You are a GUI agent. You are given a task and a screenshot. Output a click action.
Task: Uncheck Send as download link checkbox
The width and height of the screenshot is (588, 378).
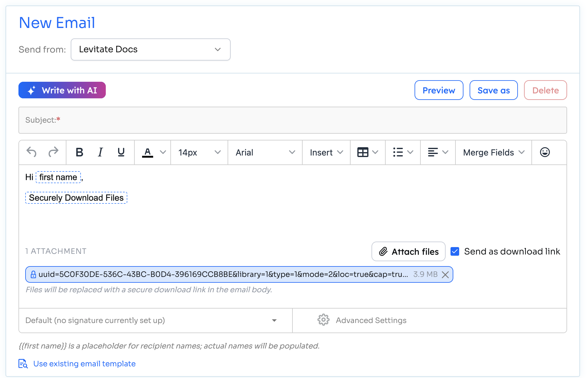pos(455,251)
